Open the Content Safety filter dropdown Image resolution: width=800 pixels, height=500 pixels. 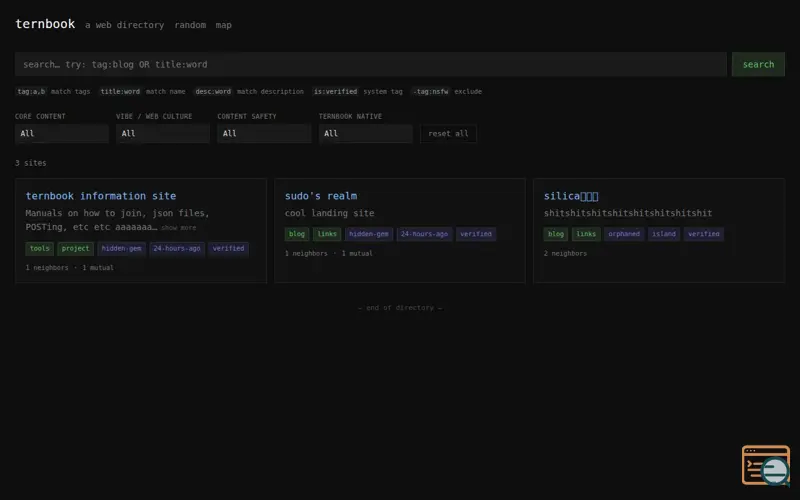pos(264,134)
